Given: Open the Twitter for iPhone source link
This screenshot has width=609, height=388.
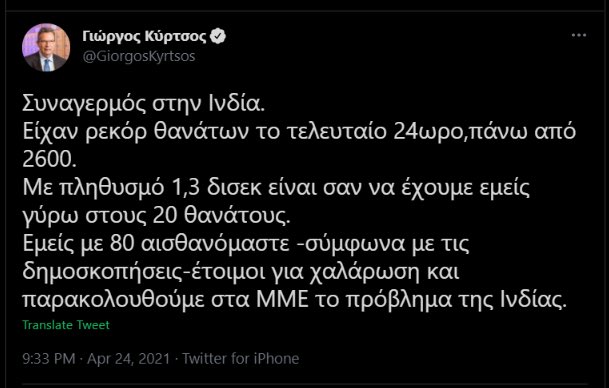Looking at the screenshot, I should pyautogui.click(x=240, y=358).
